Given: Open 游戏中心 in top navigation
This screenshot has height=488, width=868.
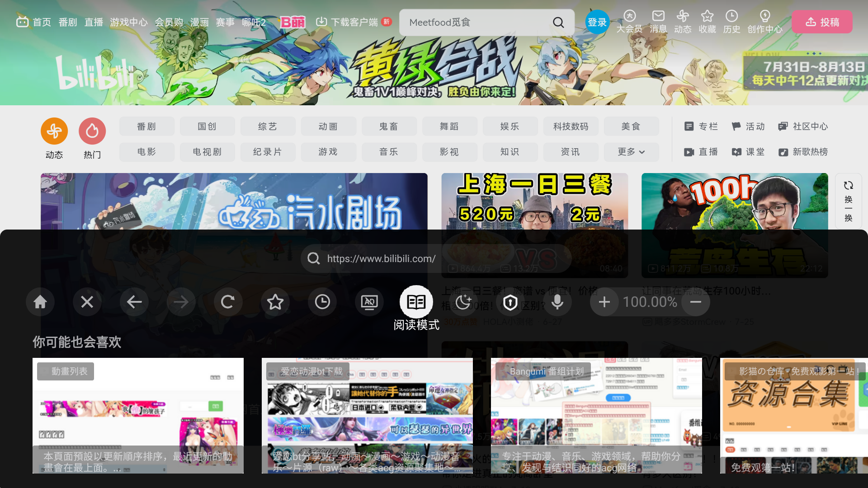Looking at the screenshot, I should click(x=129, y=22).
